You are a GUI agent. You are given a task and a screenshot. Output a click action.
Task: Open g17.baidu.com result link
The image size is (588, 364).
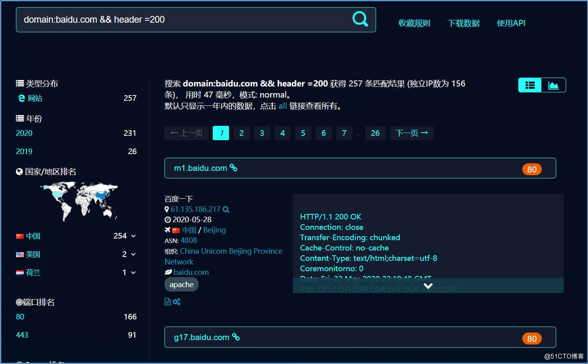(x=202, y=337)
